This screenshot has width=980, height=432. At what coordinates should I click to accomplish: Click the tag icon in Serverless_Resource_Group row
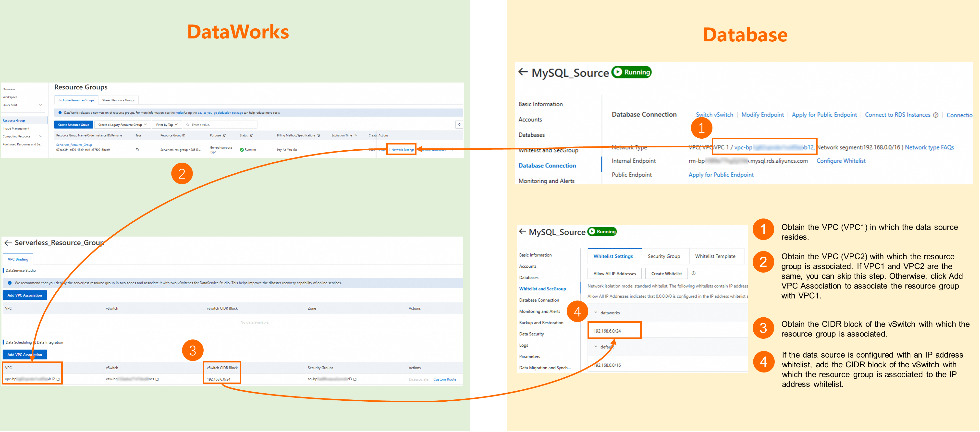pyautogui.click(x=137, y=150)
